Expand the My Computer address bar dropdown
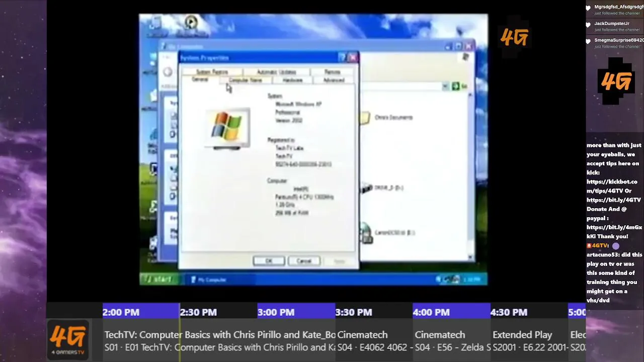644x362 pixels. pos(445,86)
